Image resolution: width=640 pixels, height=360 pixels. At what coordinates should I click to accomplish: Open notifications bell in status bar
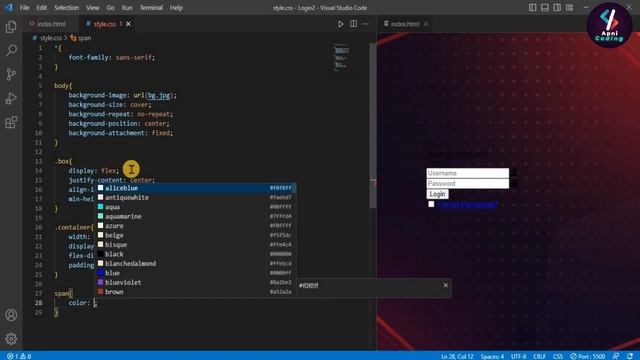630,356
